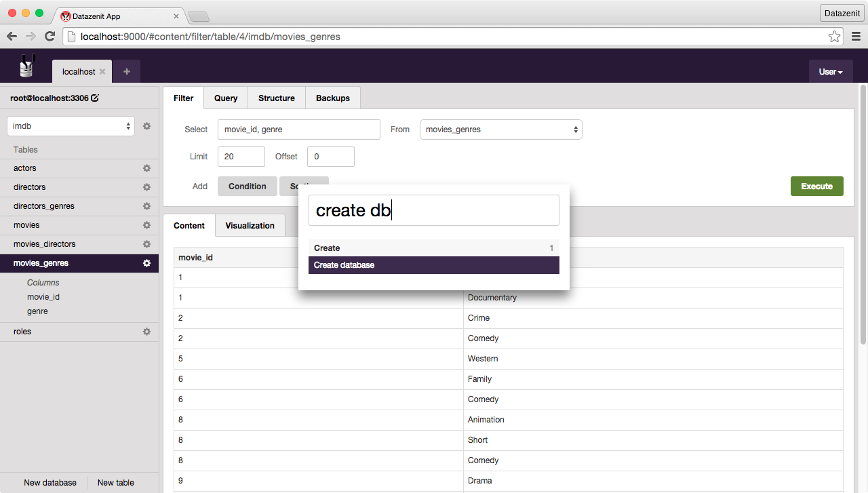Click the gear icon next to actors table
This screenshot has height=493, width=868.
tap(146, 168)
